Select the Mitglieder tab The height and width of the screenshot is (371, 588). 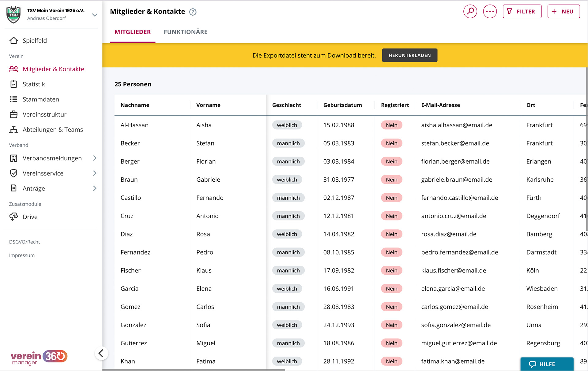click(x=133, y=32)
